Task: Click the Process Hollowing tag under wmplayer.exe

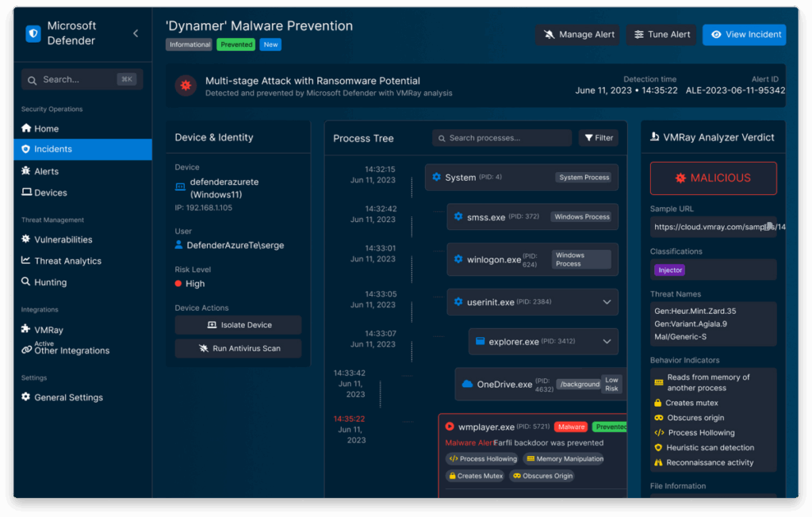Action: coord(483,458)
